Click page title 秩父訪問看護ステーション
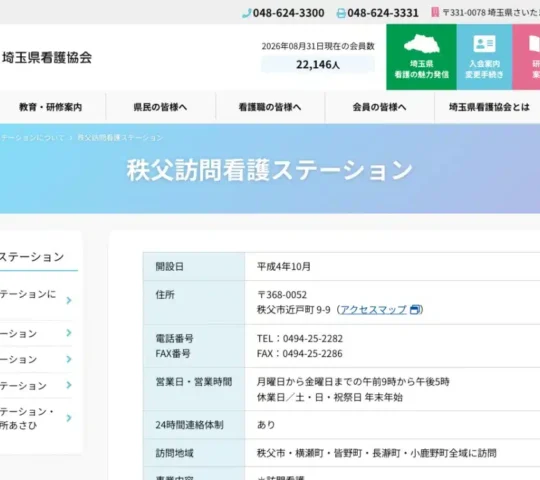Image resolution: width=540 pixels, height=480 pixels. [x=270, y=170]
